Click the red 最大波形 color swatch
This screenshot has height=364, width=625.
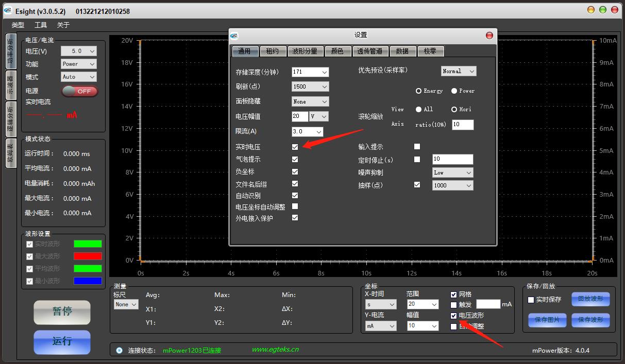[x=88, y=256]
